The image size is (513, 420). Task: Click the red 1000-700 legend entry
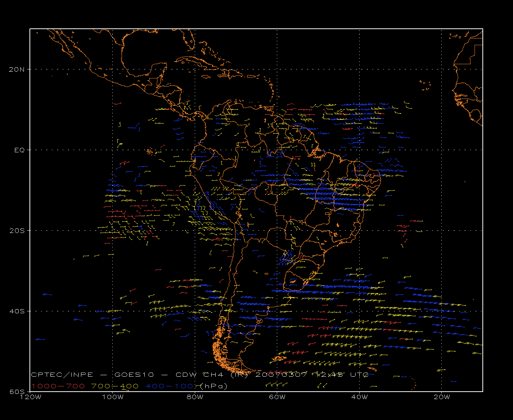click(x=58, y=386)
